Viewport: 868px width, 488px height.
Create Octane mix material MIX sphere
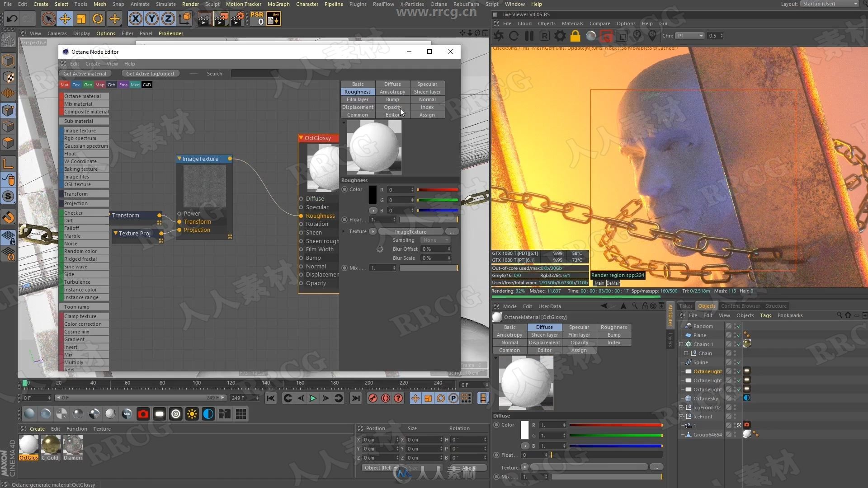click(127, 413)
